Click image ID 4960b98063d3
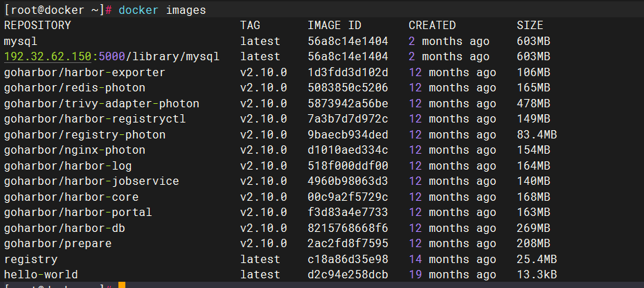644x288 pixels. pyautogui.click(x=348, y=181)
